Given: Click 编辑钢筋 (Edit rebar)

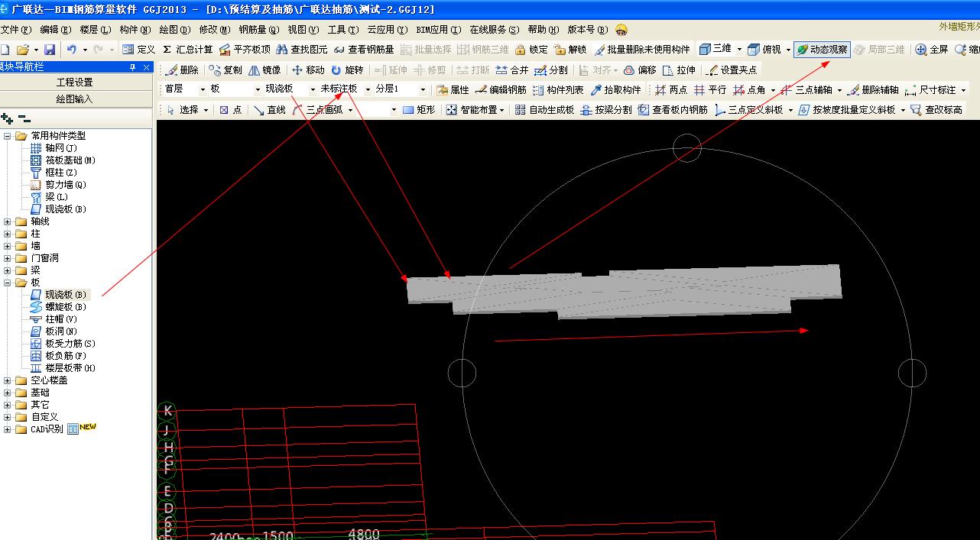Looking at the screenshot, I should click(x=501, y=89).
